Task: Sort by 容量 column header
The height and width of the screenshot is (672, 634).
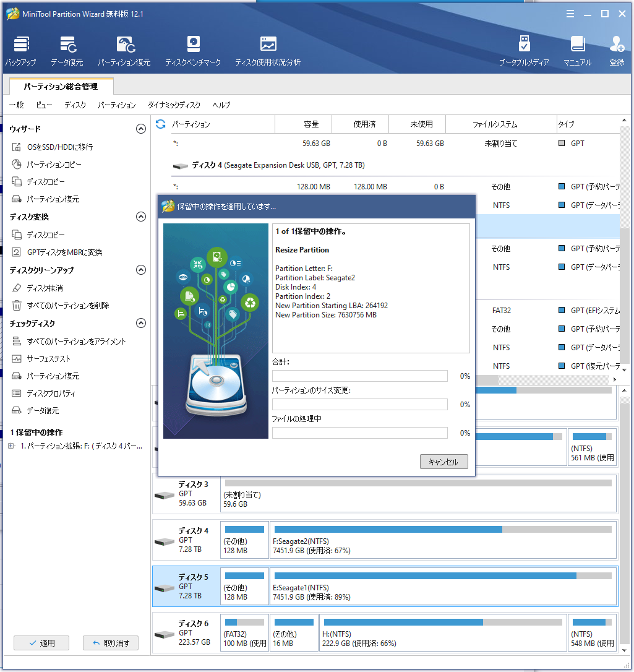Action: 303,124
